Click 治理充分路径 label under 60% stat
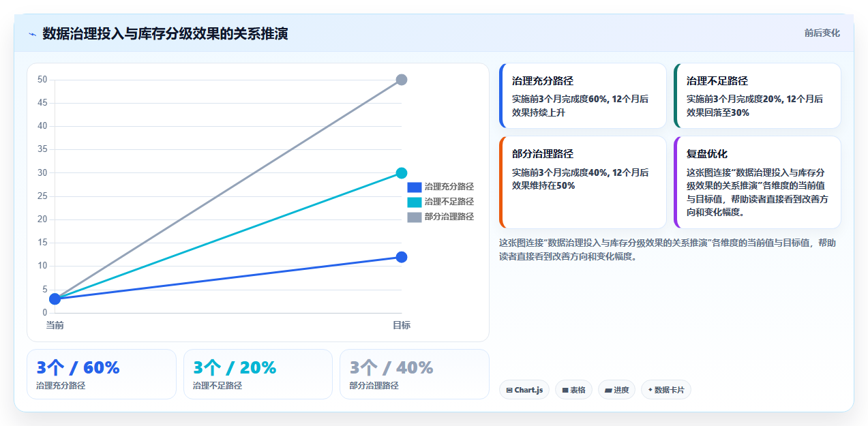Screen dimensions: 868x426 (61, 386)
